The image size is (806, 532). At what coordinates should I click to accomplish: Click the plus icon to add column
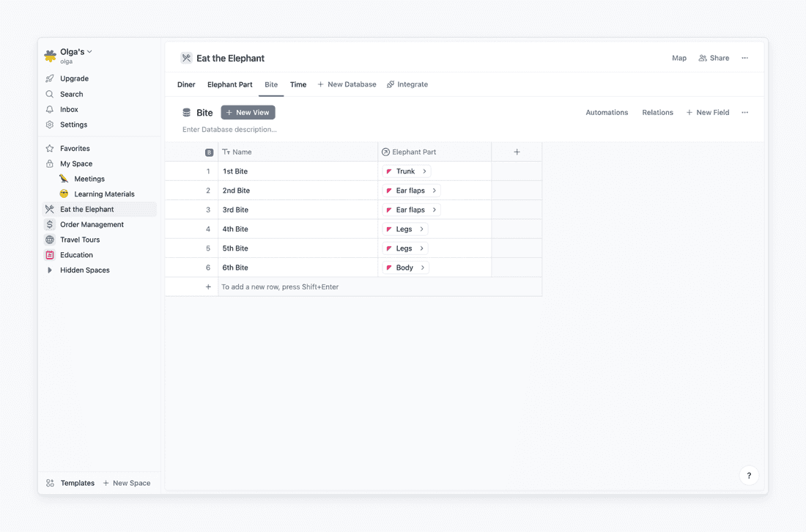(517, 152)
